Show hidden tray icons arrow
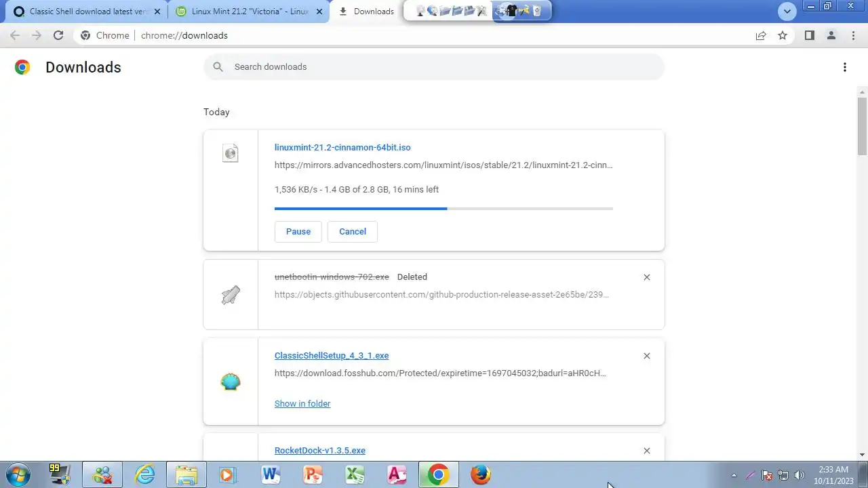The width and height of the screenshot is (868, 488). [734, 475]
